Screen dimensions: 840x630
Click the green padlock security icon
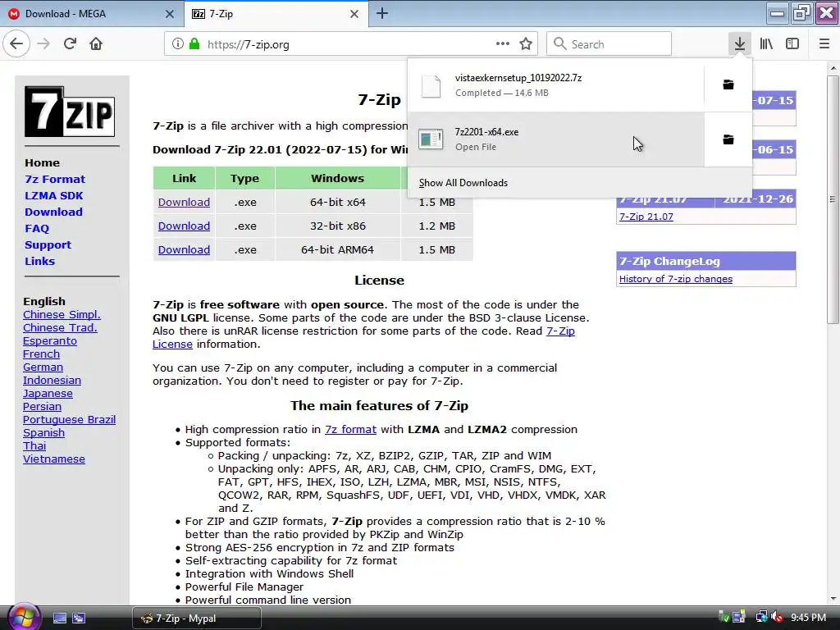coord(194,44)
